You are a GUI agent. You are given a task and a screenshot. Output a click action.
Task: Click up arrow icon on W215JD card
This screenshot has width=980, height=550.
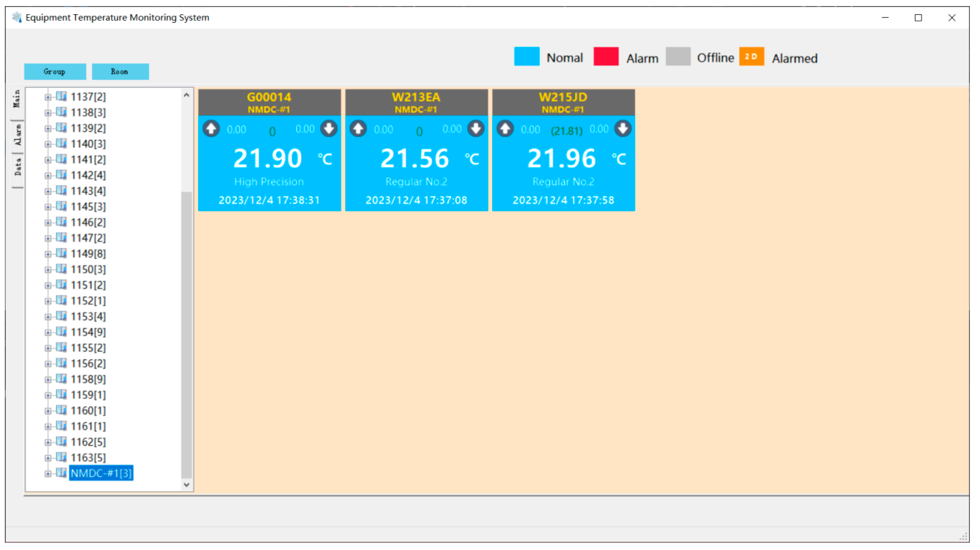coord(505,129)
